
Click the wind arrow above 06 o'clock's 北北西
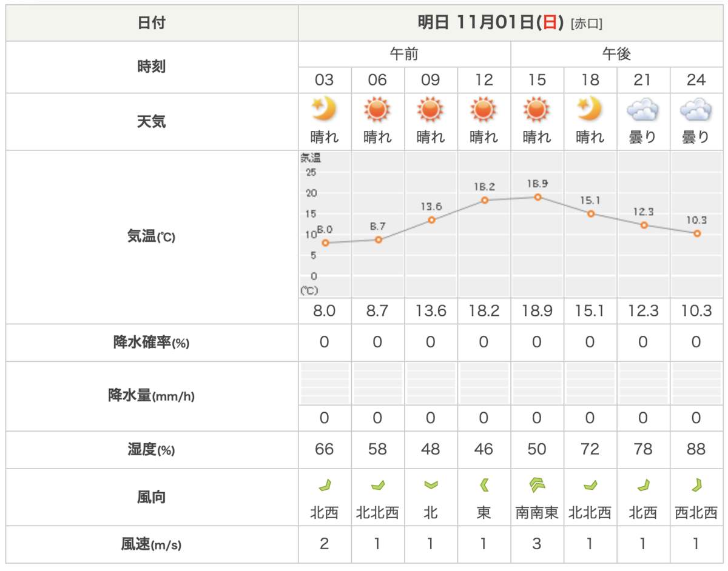pyautogui.click(x=377, y=484)
